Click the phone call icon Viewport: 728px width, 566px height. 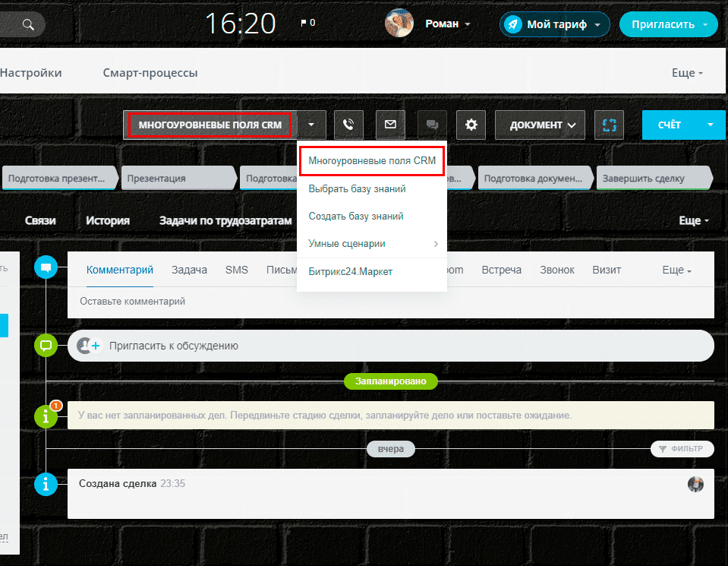348,125
